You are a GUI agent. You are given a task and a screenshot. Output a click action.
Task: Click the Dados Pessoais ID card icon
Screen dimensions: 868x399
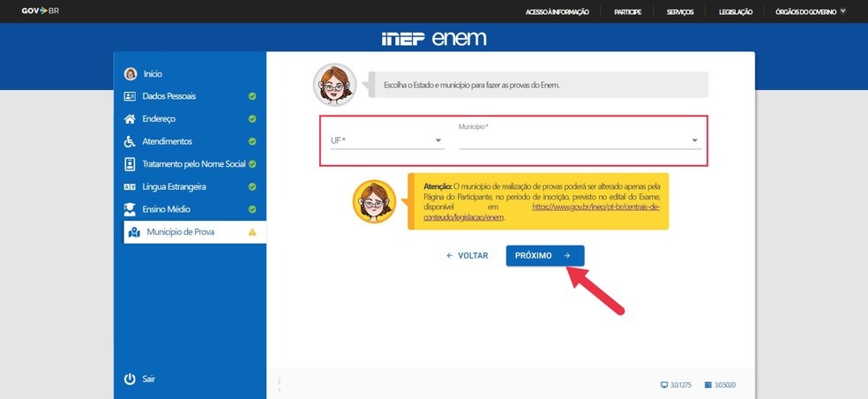[130, 96]
